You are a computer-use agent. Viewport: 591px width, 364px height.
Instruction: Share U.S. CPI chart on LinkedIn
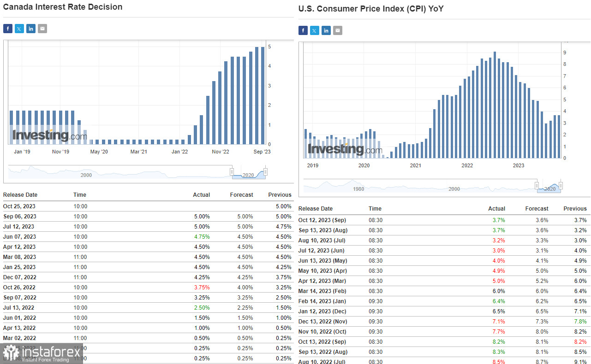326,31
